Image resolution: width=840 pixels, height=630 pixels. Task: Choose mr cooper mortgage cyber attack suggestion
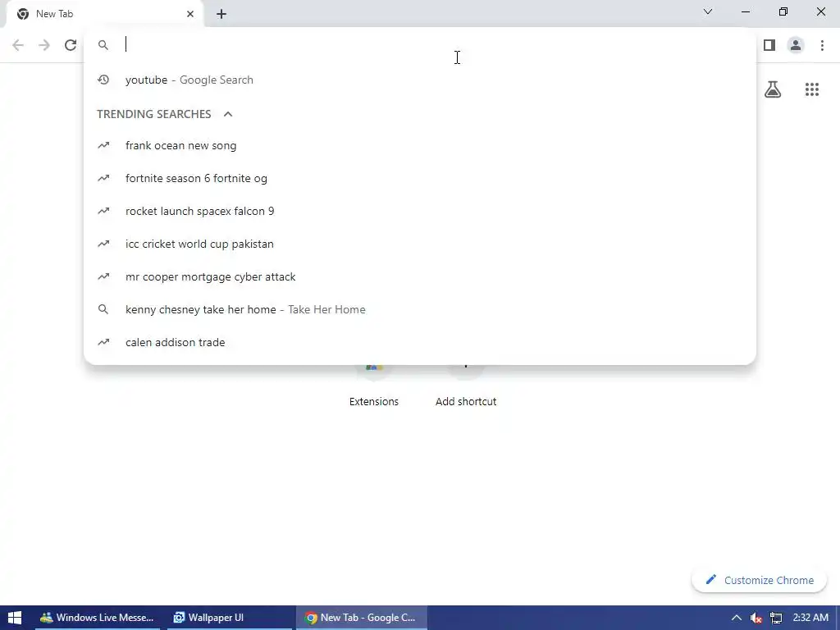click(x=420, y=277)
